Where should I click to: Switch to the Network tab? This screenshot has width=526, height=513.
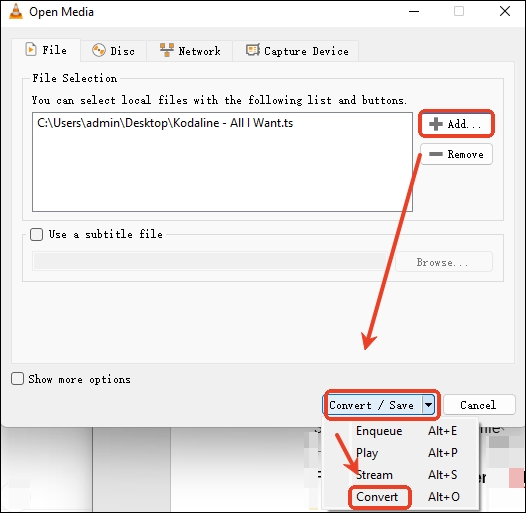pyautogui.click(x=190, y=51)
